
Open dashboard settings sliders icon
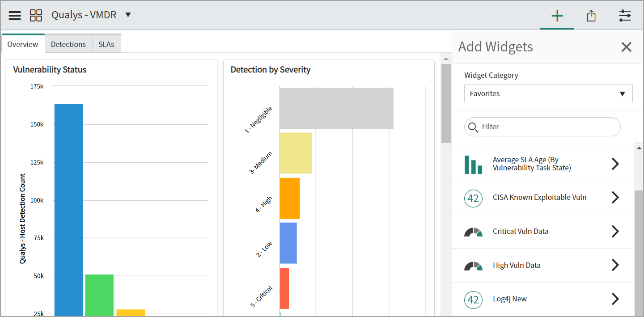click(625, 16)
